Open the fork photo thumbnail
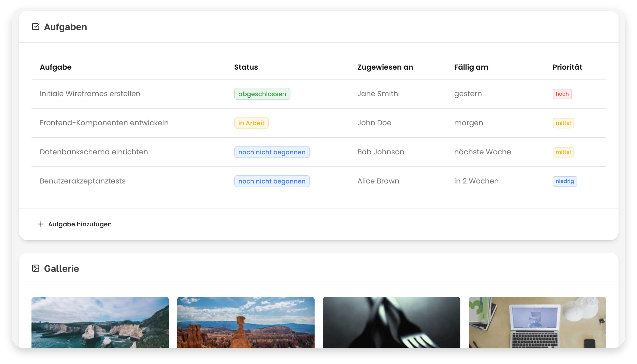637x364 pixels. click(x=391, y=322)
